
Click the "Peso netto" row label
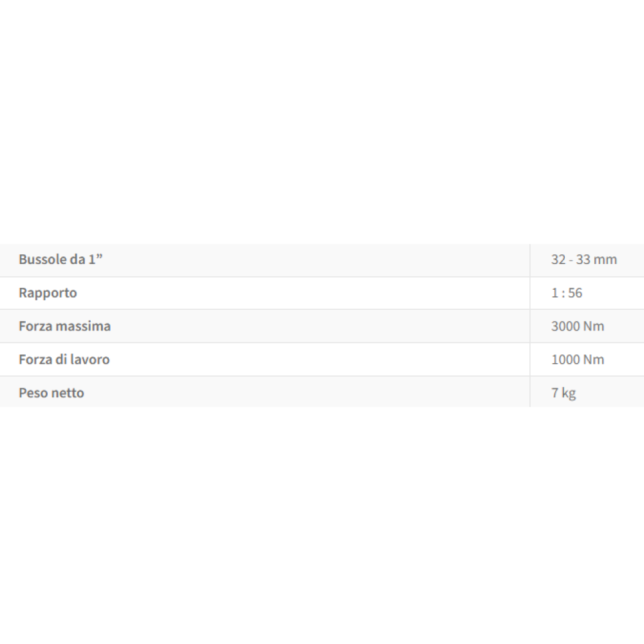(x=52, y=393)
